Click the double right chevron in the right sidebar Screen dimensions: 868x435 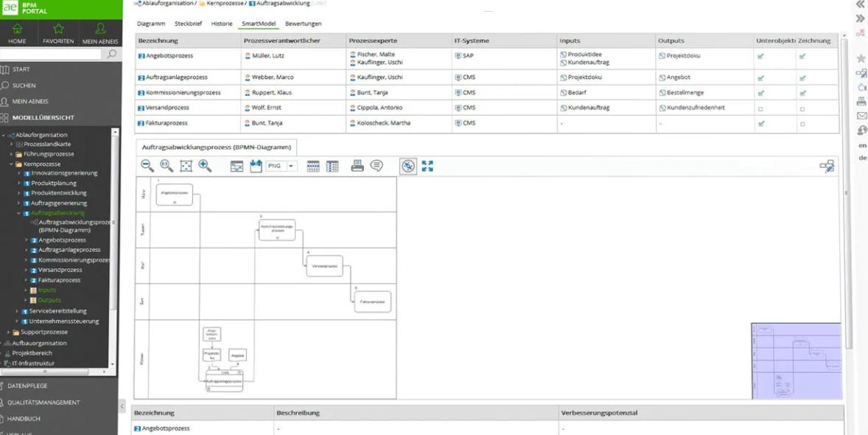point(860,18)
